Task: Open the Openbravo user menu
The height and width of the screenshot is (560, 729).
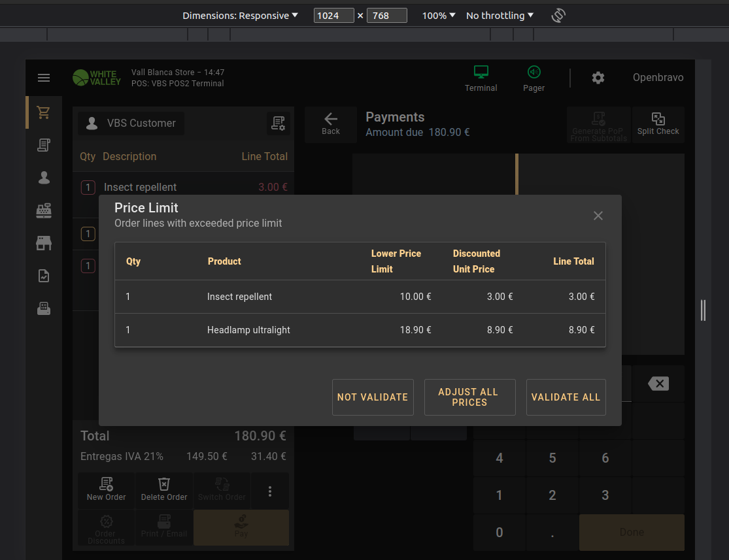Action: [658, 78]
